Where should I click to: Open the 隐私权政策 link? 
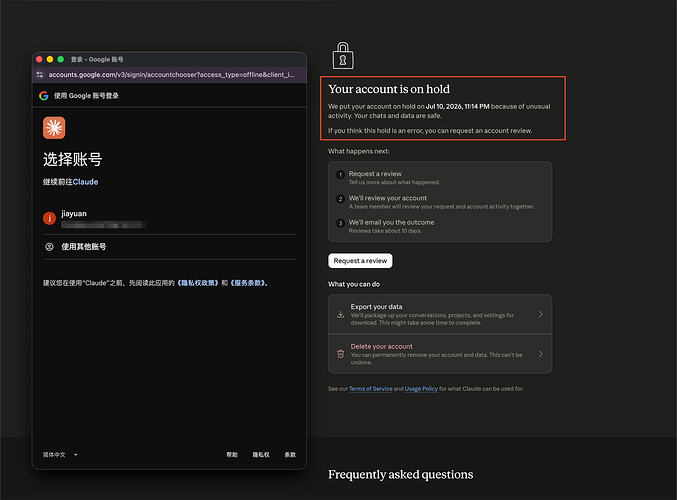pos(198,283)
